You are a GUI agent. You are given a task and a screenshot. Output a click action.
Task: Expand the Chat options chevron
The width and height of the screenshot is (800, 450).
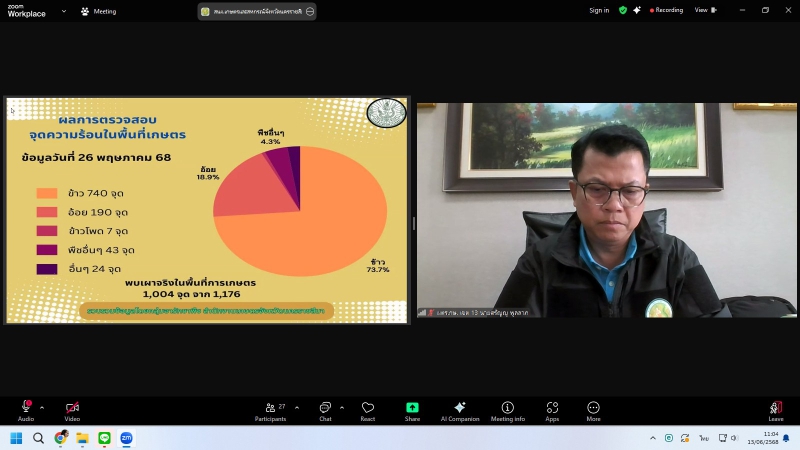tap(342, 408)
